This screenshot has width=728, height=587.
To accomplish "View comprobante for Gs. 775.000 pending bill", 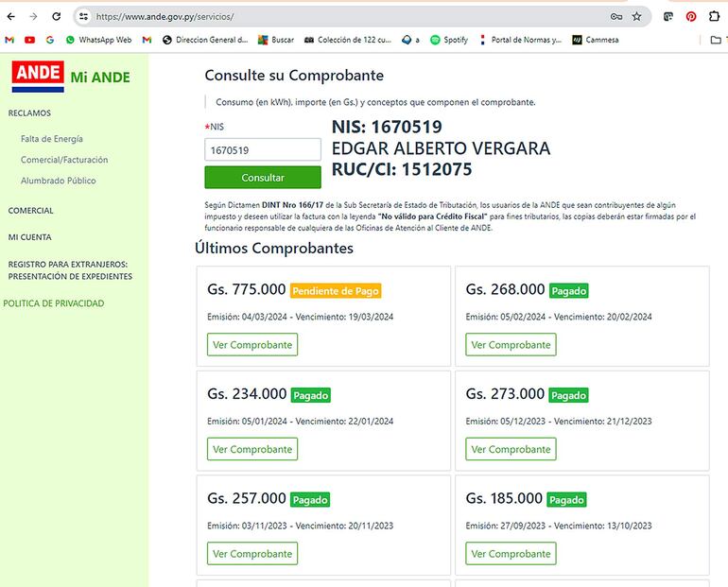I will coord(252,345).
